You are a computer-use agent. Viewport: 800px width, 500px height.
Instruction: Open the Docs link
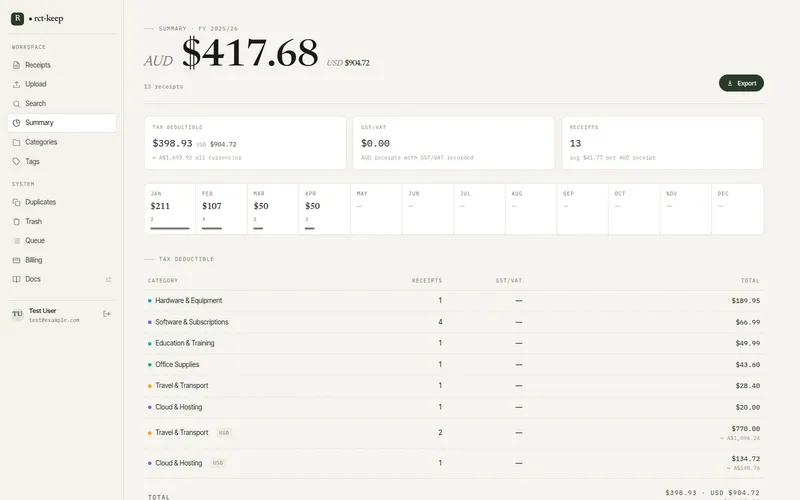[62, 279]
